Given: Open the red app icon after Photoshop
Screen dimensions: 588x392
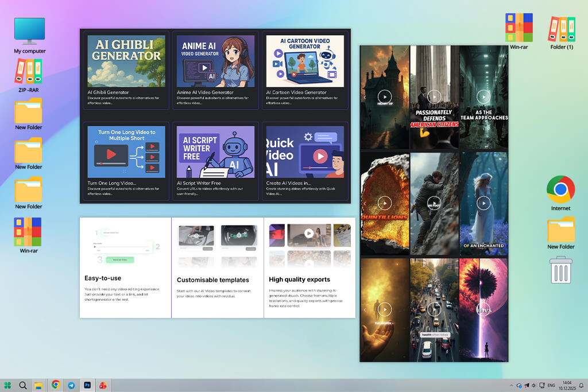Looking at the screenshot, I should [x=102, y=385].
